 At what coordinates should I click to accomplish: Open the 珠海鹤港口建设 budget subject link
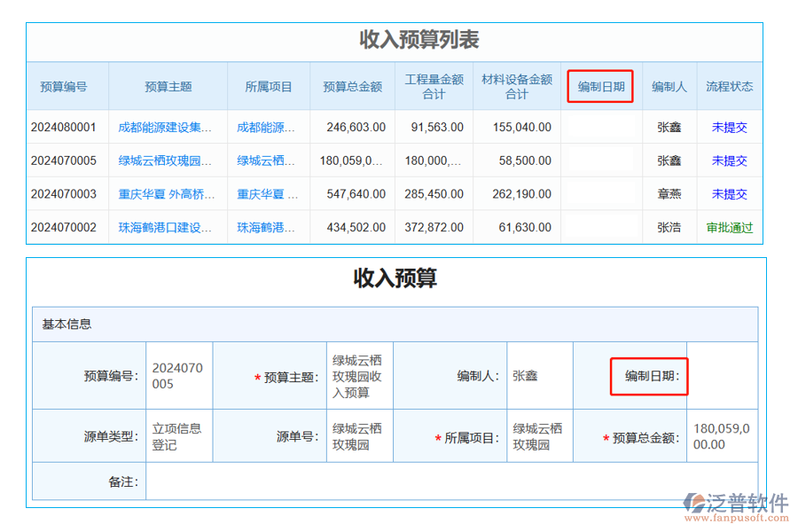(x=166, y=227)
